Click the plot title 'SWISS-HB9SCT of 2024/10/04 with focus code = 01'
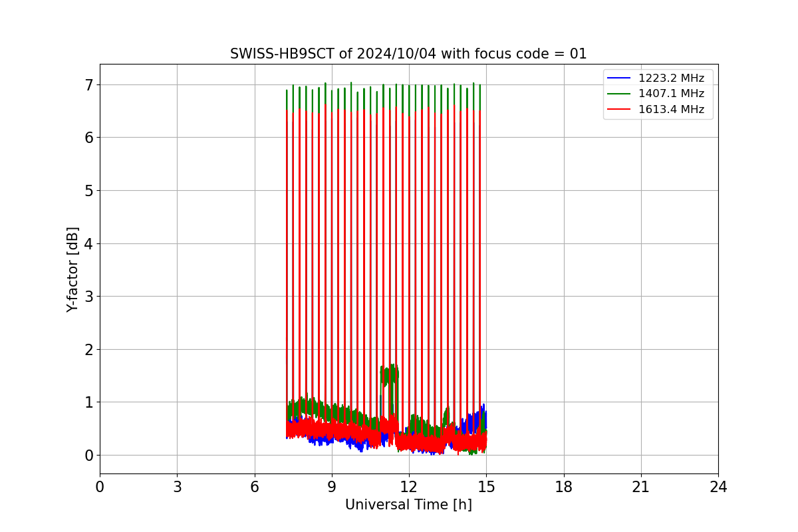Screen dimensions: 798x532 [408, 54]
